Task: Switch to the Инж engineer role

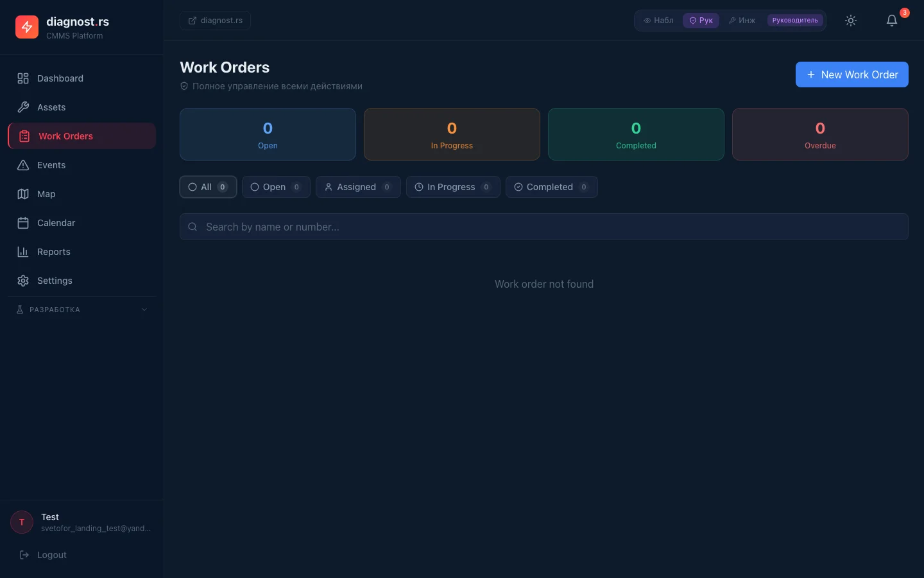Action: 742,21
